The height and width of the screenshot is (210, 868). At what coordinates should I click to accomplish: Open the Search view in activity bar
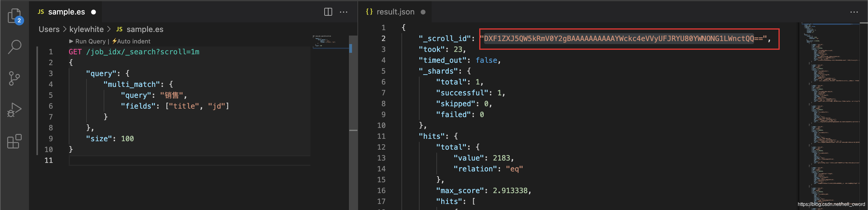(14, 47)
